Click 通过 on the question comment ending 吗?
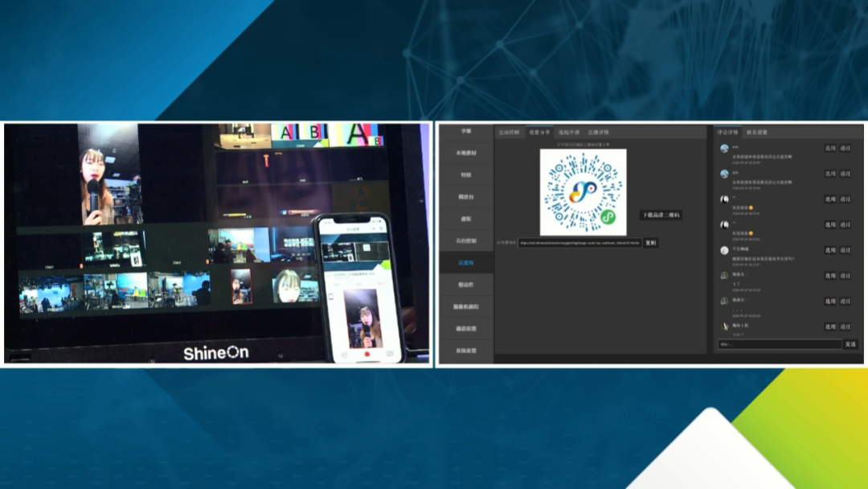Screen dimensions: 868x489 (845, 250)
